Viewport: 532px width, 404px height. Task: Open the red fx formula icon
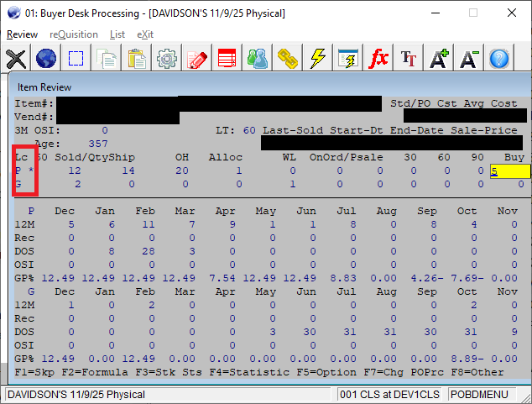click(379, 59)
